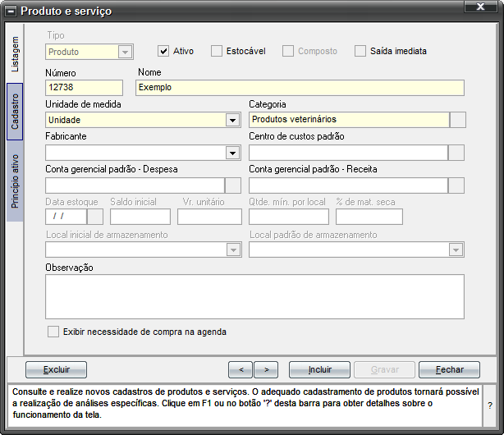The height and width of the screenshot is (435, 504).
Task: Click the Conta gerencial padrão Despesa field
Action: 135,185
